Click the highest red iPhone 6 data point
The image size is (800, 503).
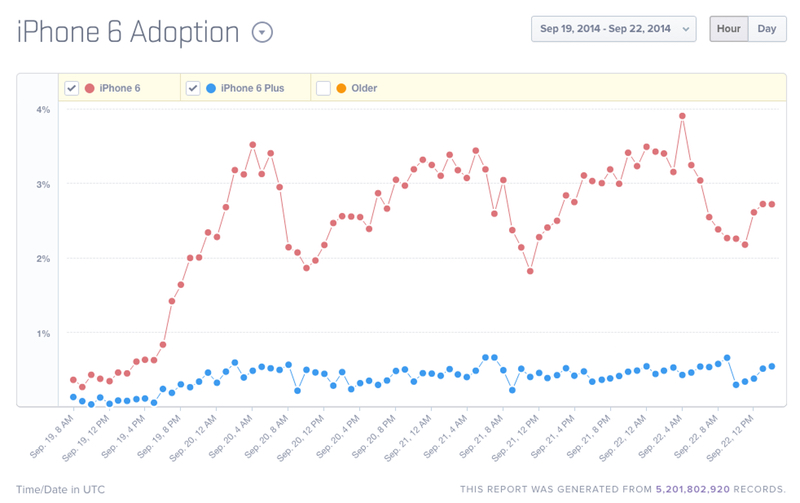pos(682,116)
